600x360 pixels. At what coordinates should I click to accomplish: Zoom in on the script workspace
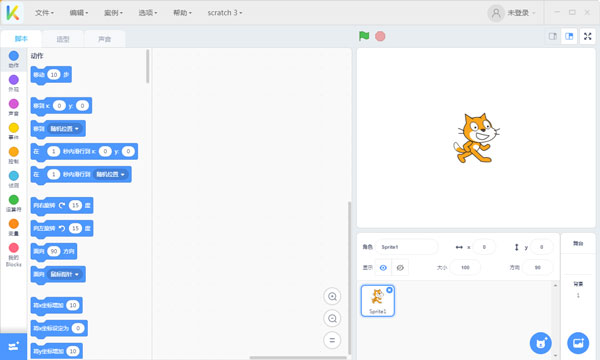332,296
